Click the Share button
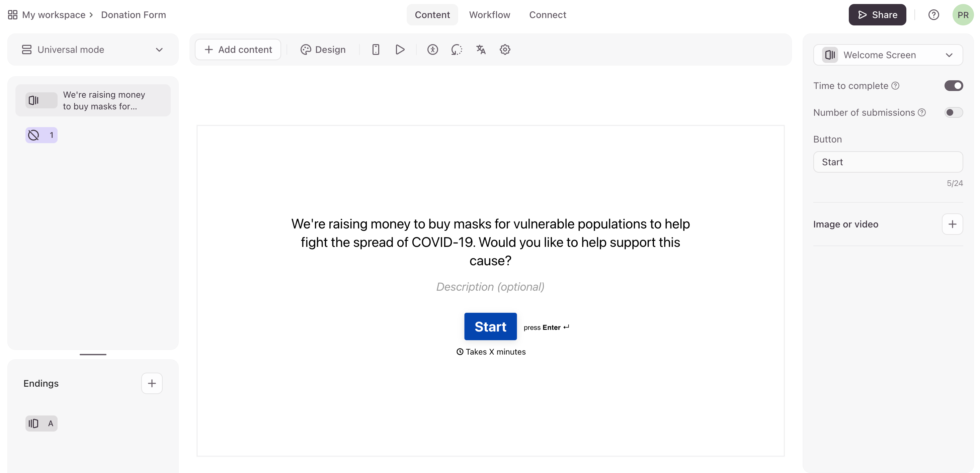The height and width of the screenshot is (473, 980). (x=877, y=15)
